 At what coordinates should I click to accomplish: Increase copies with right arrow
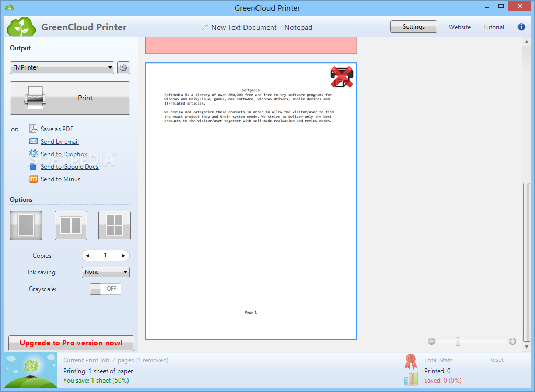coord(123,256)
